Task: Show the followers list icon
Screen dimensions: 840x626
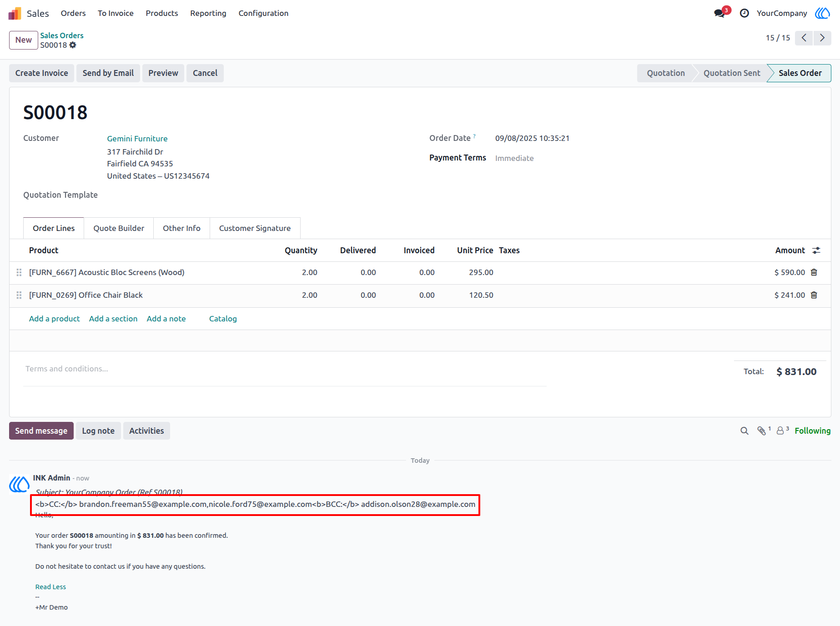Action: point(782,431)
